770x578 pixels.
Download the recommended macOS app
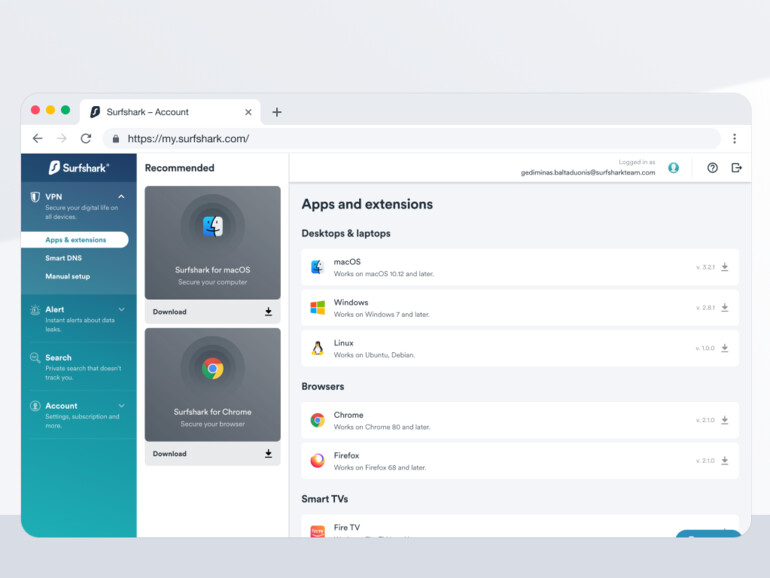coord(213,312)
